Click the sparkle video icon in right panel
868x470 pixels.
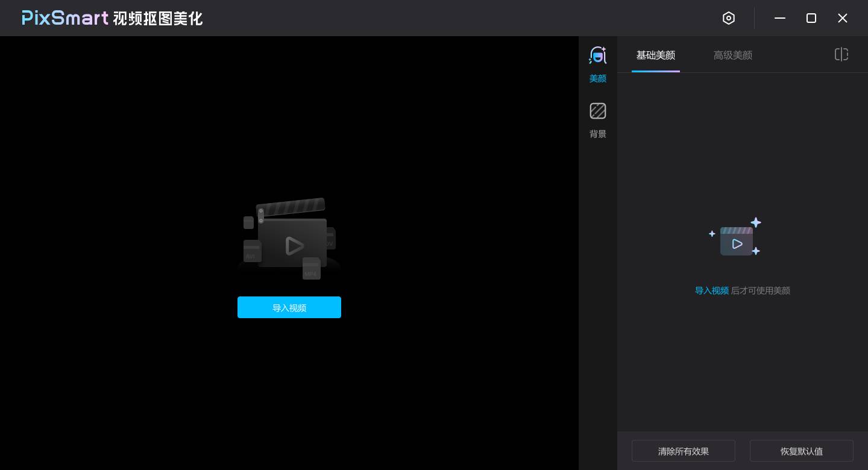[737, 242]
